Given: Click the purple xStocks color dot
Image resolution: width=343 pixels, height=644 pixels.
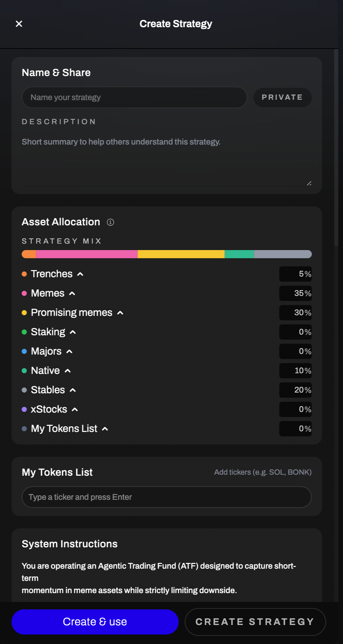Looking at the screenshot, I should [24, 410].
